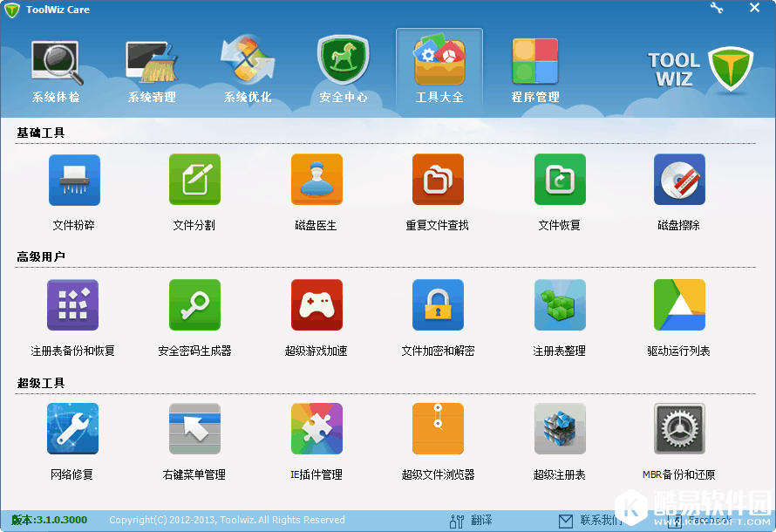Open the 程序管理 program management tab
The height and width of the screenshot is (532, 776).
[535, 70]
